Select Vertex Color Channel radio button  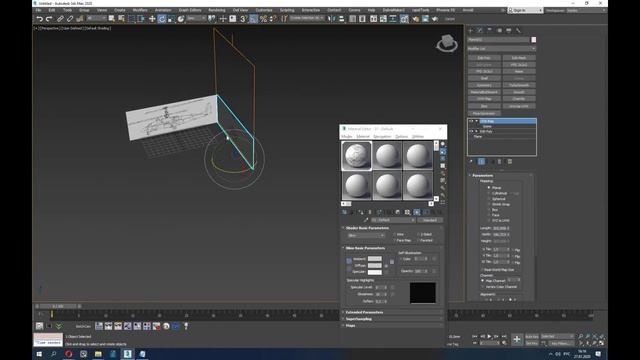tap(483, 287)
